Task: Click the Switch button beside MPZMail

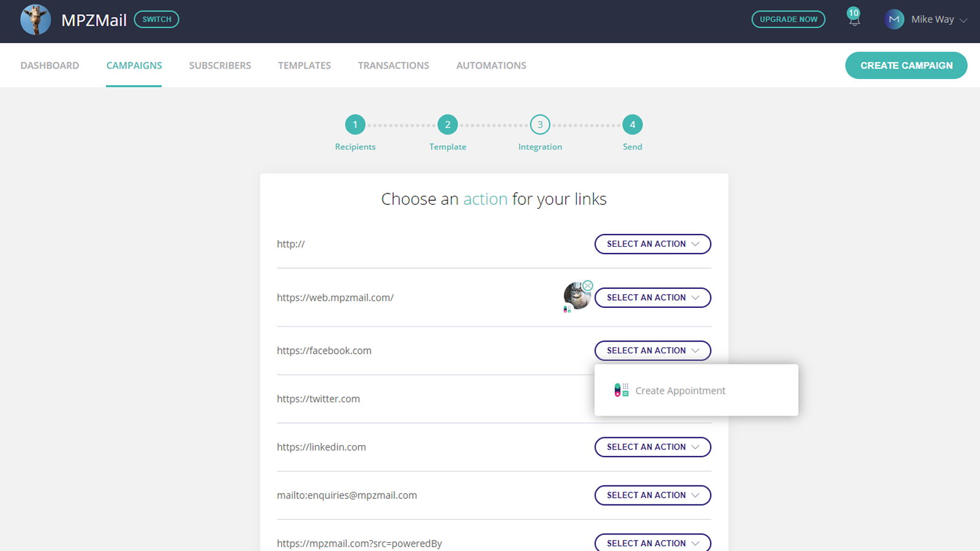Action: (156, 19)
